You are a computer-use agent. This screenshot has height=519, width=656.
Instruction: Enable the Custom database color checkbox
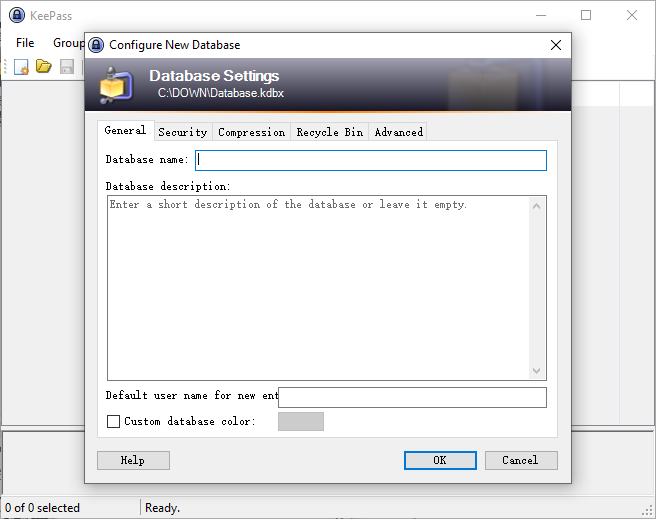pos(113,421)
